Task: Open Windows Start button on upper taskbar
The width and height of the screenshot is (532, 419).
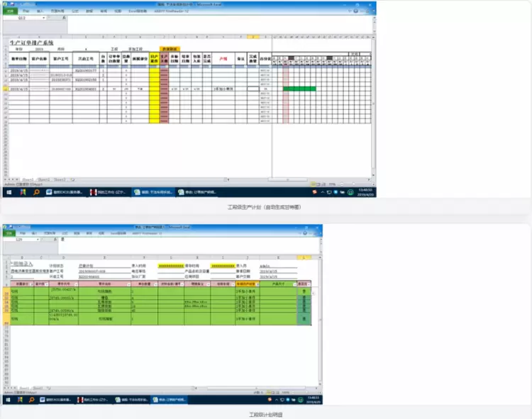Action: [9, 192]
